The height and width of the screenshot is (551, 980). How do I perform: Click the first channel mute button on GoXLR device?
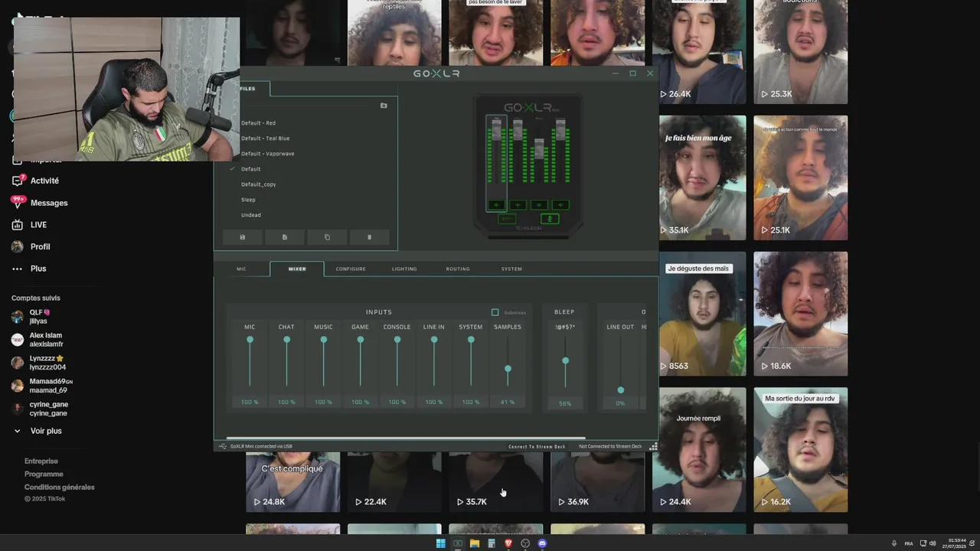496,204
